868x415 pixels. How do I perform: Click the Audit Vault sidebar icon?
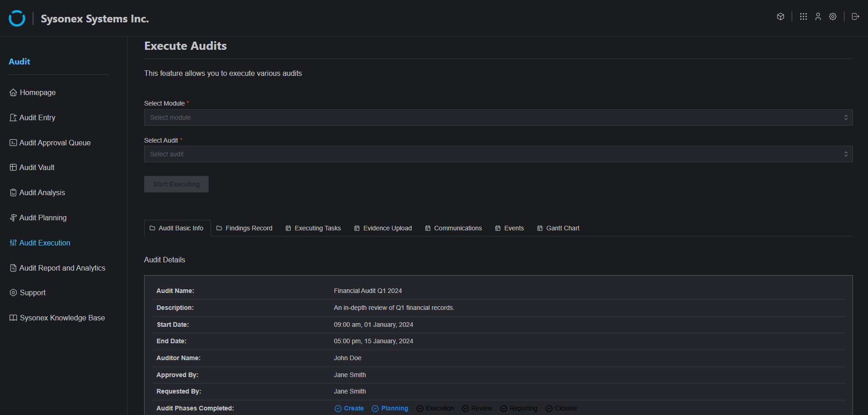(13, 167)
